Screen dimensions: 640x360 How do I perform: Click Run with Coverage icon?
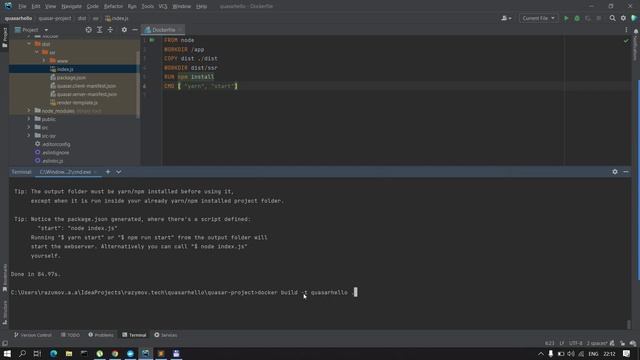[588, 18]
